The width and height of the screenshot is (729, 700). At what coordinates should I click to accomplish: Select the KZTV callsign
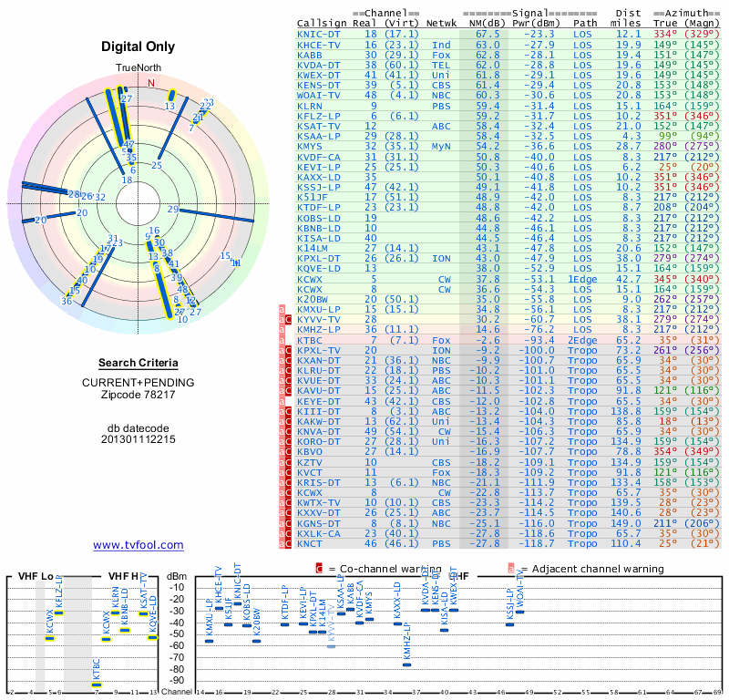point(309,463)
